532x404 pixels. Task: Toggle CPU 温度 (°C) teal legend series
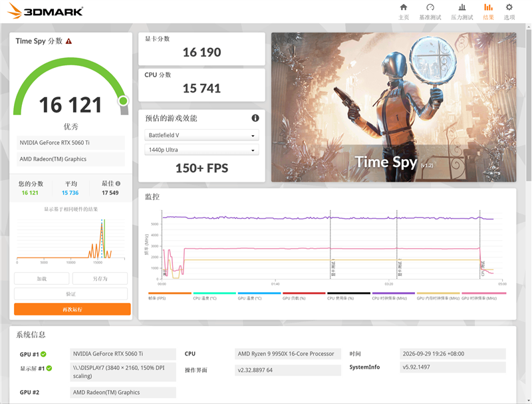pyautogui.click(x=214, y=296)
